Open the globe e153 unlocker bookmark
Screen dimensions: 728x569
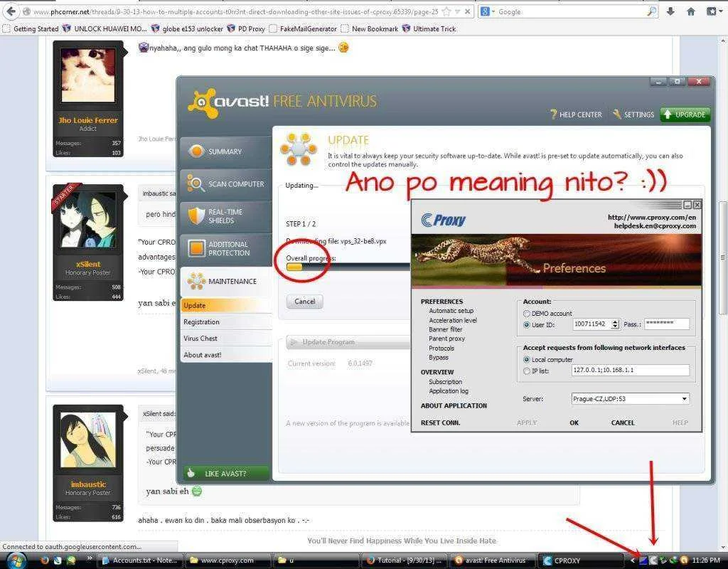(x=188, y=28)
